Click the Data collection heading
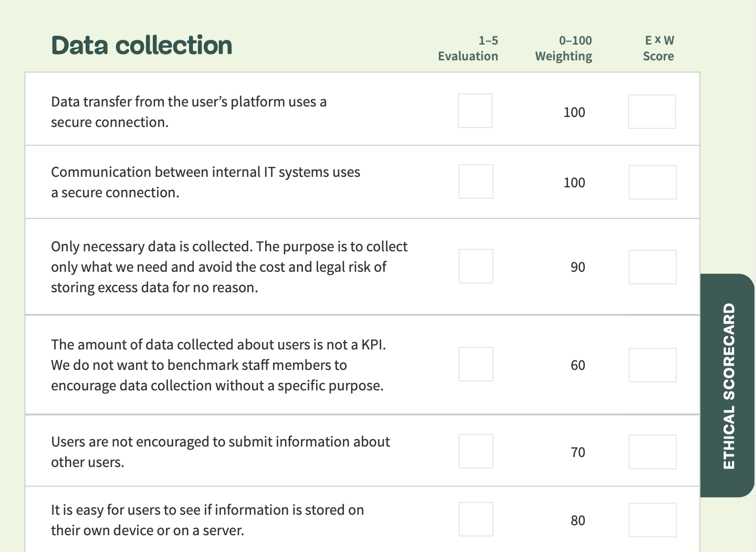Screen dimensions: 756x552 [x=141, y=45]
